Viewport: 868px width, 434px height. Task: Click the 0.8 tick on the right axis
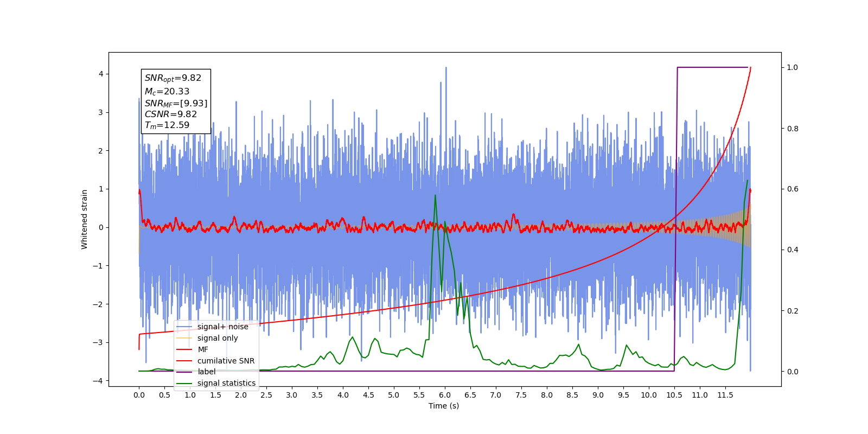coord(793,129)
